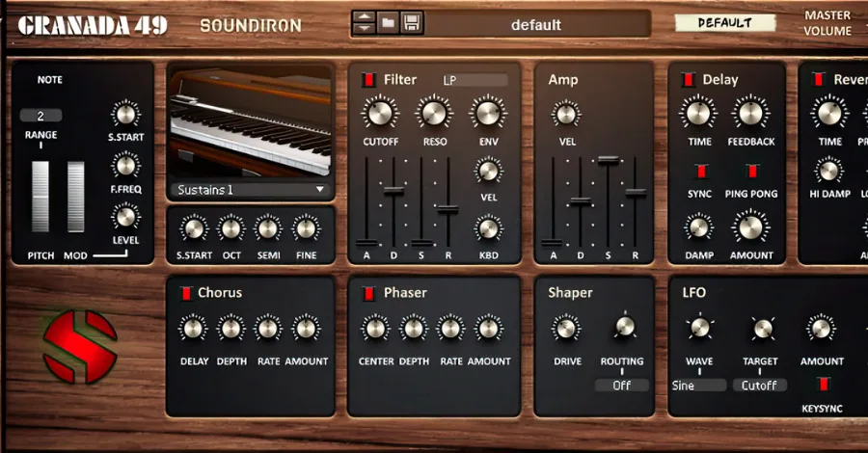Open the Shaper routing Off dropdown
Image resolution: width=868 pixels, height=453 pixels.
point(622,386)
